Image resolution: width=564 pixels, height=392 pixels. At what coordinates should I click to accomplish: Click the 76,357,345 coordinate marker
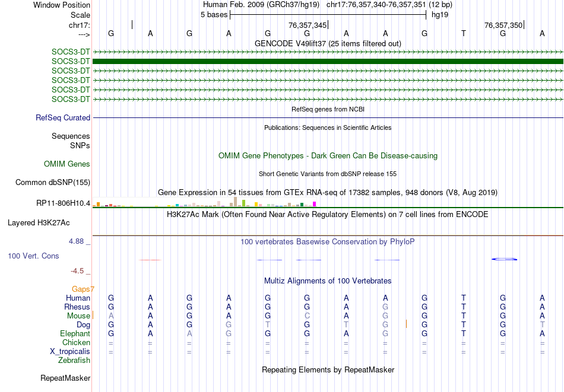tap(308, 25)
